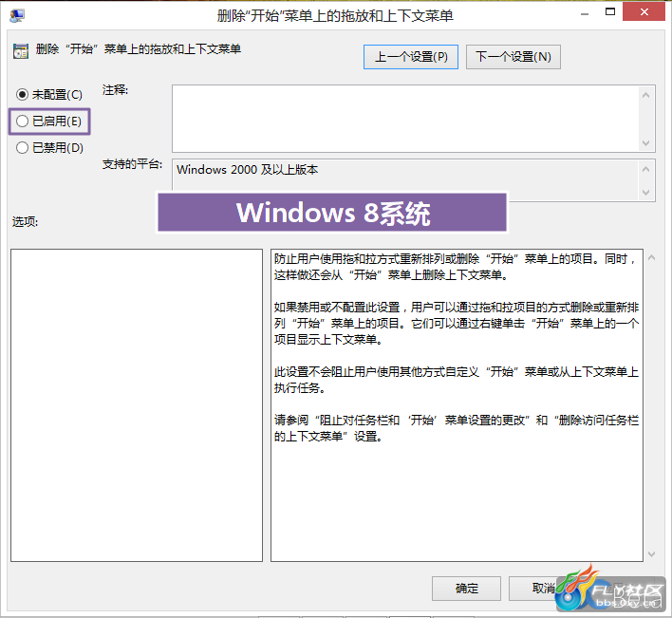Image resolution: width=672 pixels, height=618 pixels.
Task: Click the paragraph starting 请参阅
Action: [457, 428]
